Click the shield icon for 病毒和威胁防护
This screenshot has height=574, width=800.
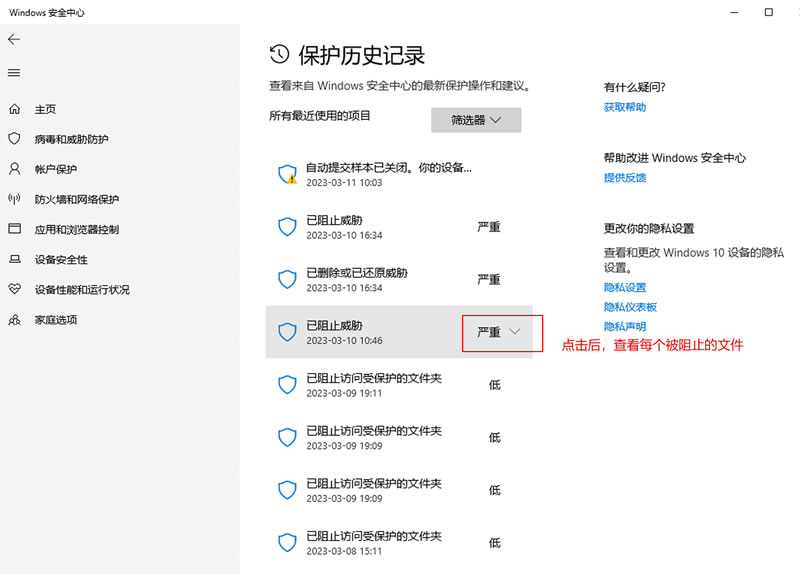click(x=15, y=138)
